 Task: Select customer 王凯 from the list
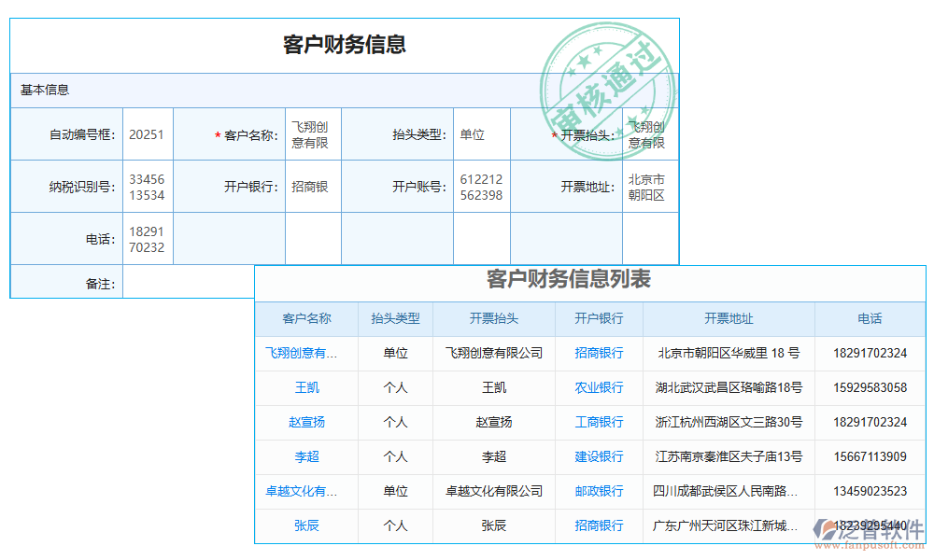click(307, 388)
